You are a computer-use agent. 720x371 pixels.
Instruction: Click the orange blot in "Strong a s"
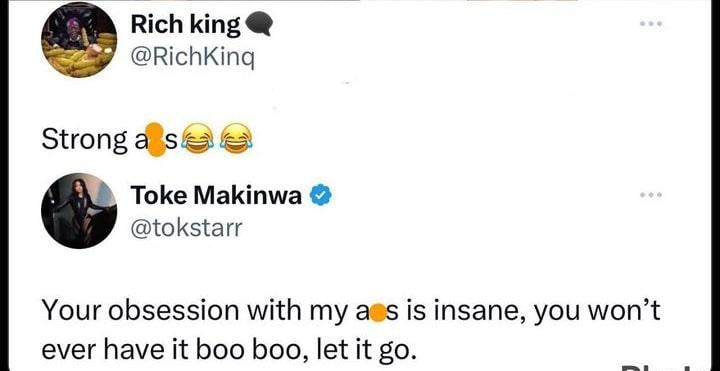click(x=156, y=140)
